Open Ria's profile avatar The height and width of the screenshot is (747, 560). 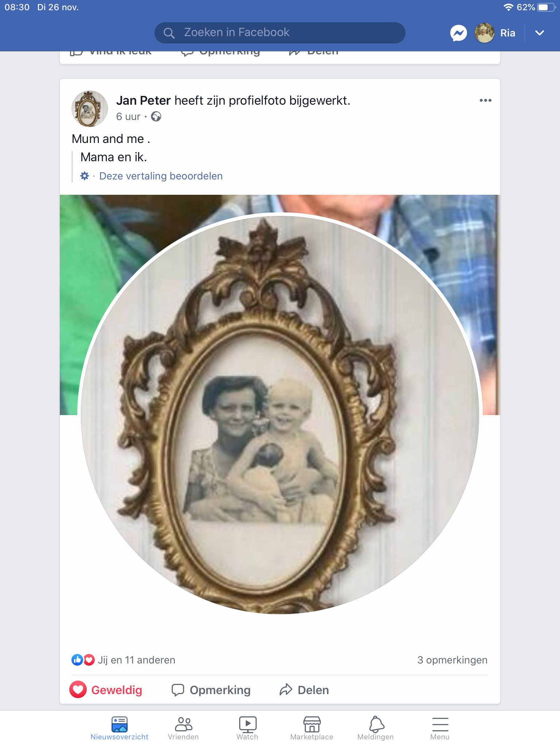[x=484, y=33]
